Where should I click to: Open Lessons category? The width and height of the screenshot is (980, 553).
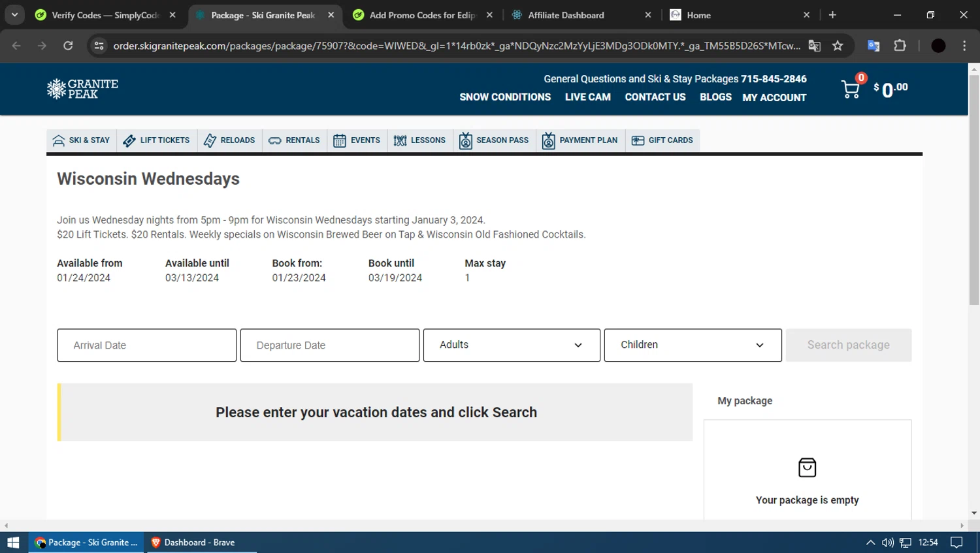coord(419,140)
